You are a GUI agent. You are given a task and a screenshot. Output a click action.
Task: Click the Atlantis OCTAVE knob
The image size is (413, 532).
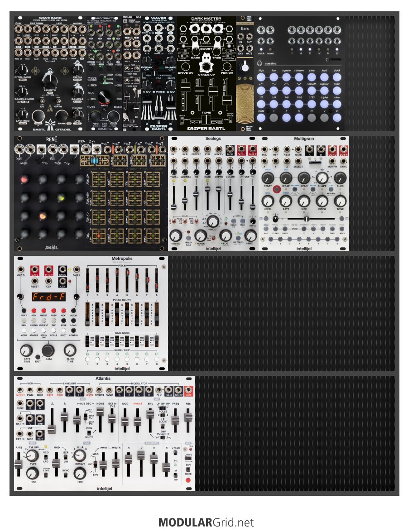[x=80, y=455]
